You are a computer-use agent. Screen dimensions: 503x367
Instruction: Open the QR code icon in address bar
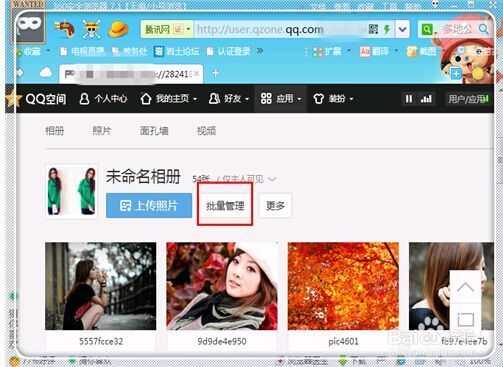coord(373,29)
